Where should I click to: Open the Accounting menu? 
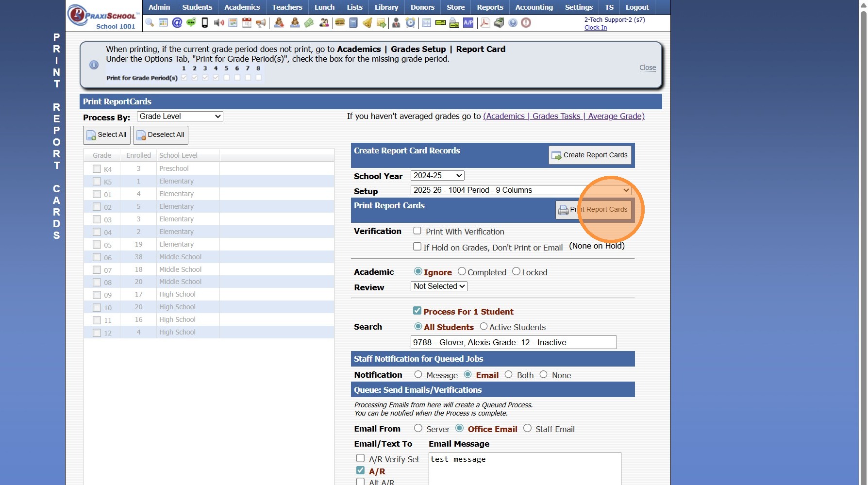pyautogui.click(x=534, y=7)
